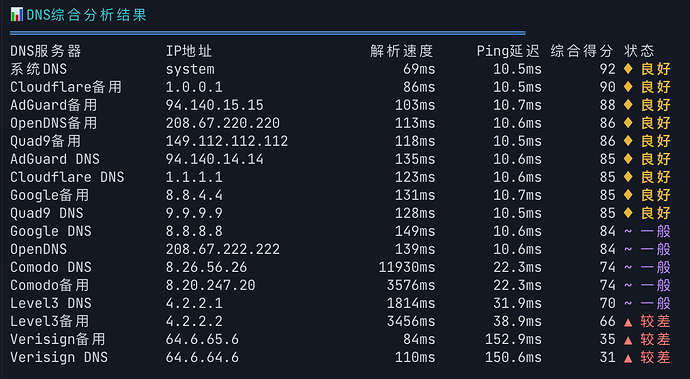Click the tilde icon in Comodo备用 row
The height and width of the screenshot is (379, 690).
628,286
